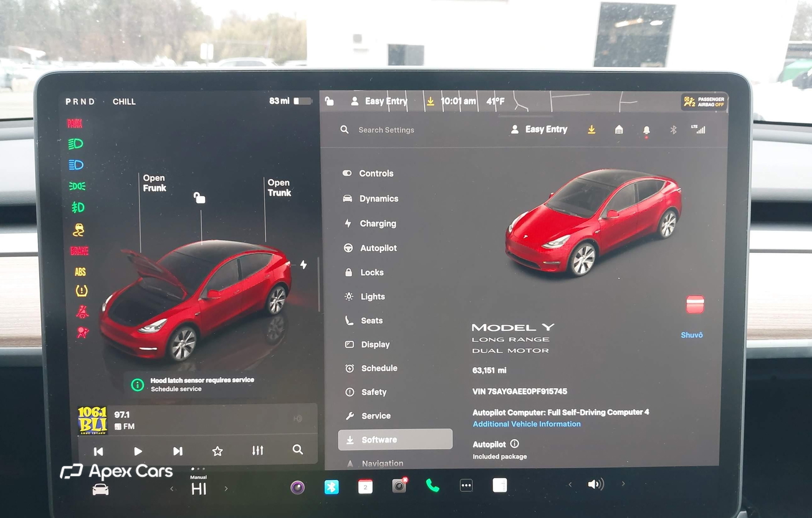Tap info icon next to Autopilot package
Screen dimensions: 812x518
click(x=514, y=444)
